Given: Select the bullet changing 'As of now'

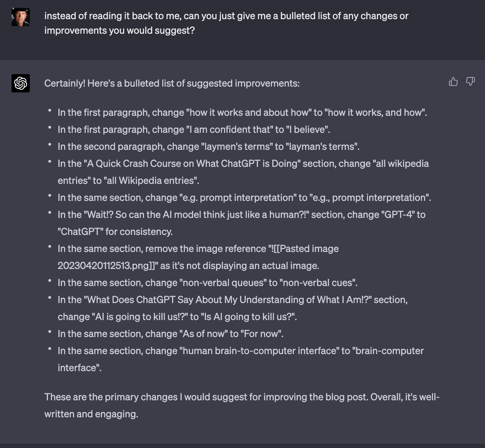Looking at the screenshot, I should point(170,333).
